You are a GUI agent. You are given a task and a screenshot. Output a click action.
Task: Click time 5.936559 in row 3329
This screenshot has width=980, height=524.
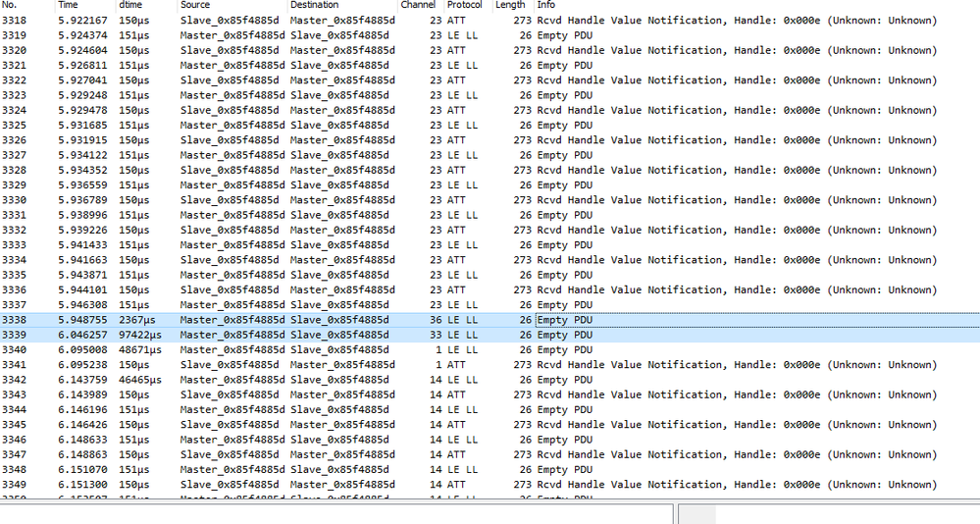point(82,185)
